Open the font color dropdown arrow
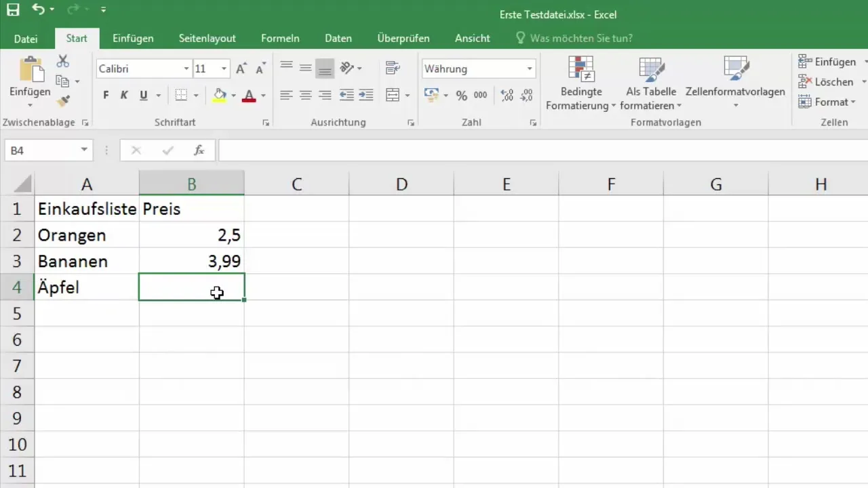This screenshot has height=488, width=868. 262,96
